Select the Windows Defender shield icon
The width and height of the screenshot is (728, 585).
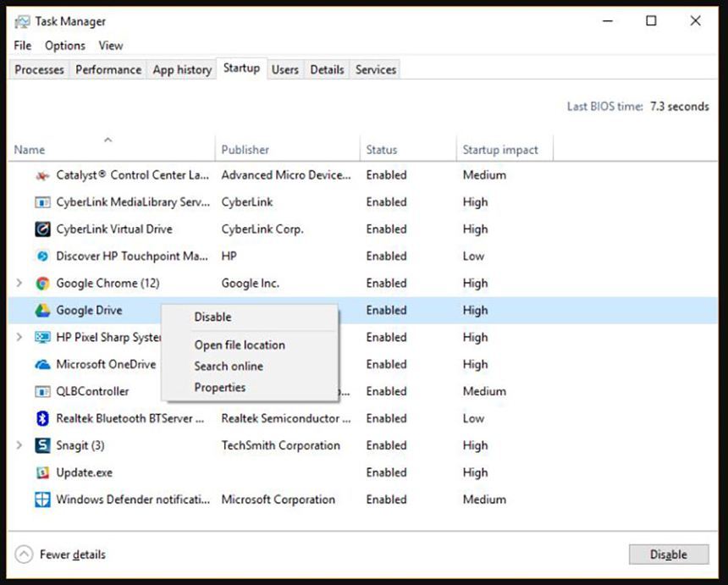42,500
